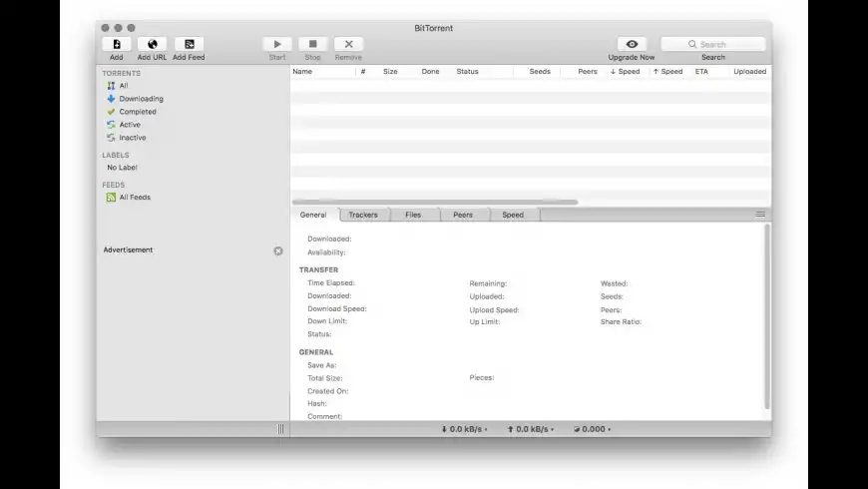Click the blue Downloading arrow icon
Image resolution: width=868 pixels, height=489 pixels.
111,99
